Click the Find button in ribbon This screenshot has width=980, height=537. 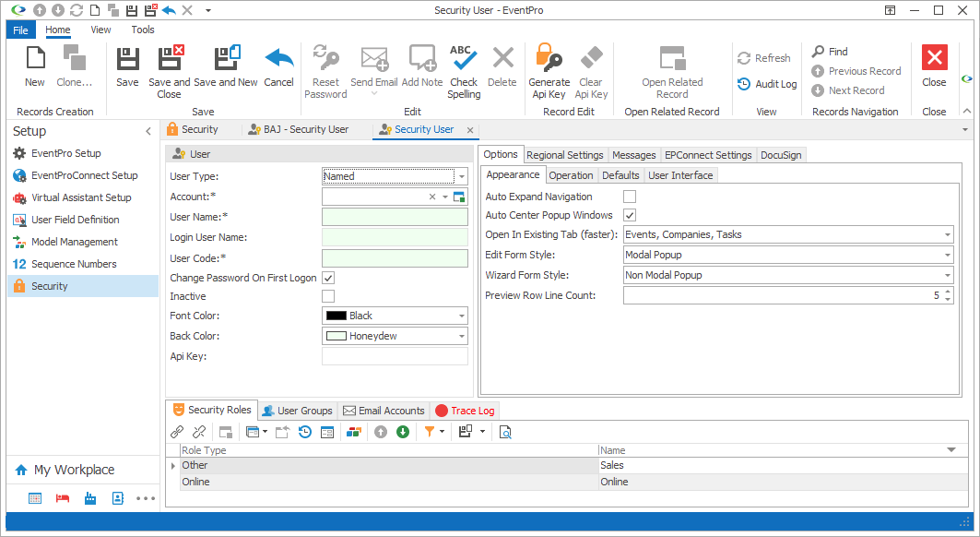click(x=830, y=52)
